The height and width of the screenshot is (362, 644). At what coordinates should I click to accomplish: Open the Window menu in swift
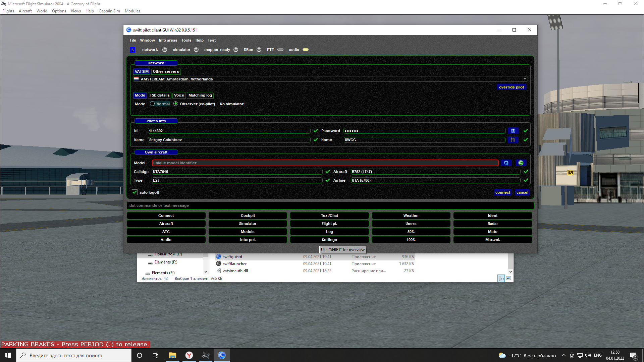click(x=147, y=40)
